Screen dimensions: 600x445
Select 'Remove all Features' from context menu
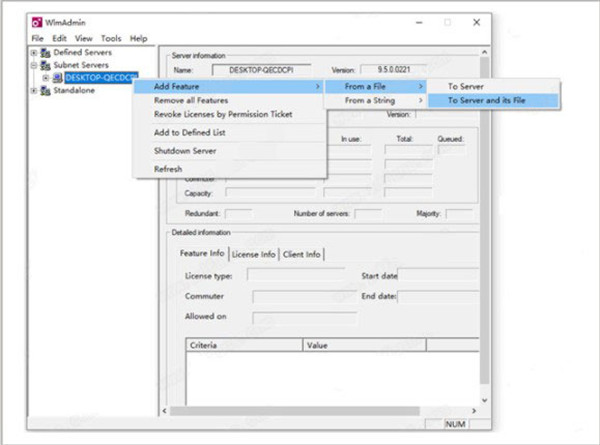click(190, 100)
